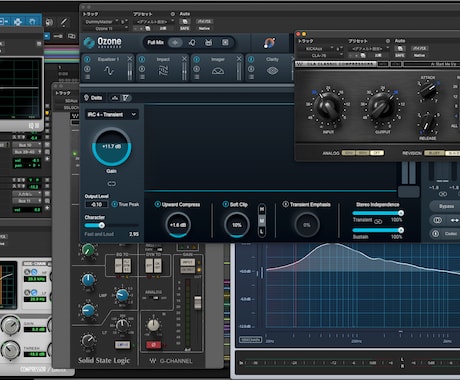
Task: Click the channel swap arrows icon below Bypass
Action: point(454,220)
